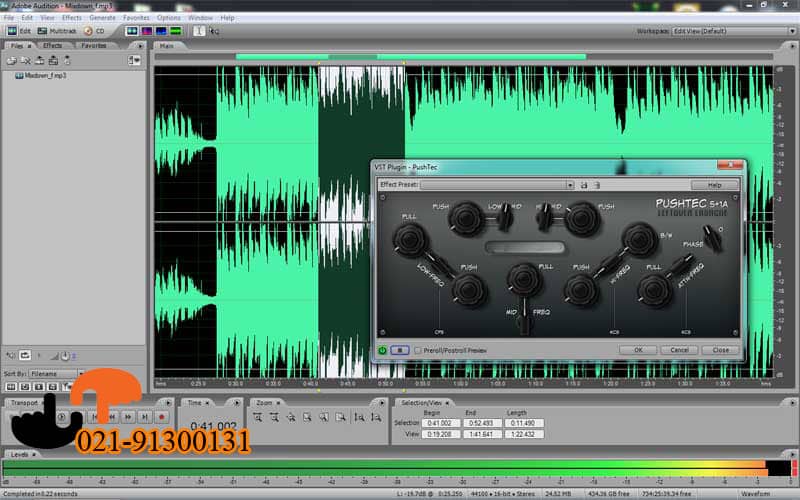The image size is (800, 500).
Task: Switch to Spectral Pan display icon
Action: click(161, 31)
